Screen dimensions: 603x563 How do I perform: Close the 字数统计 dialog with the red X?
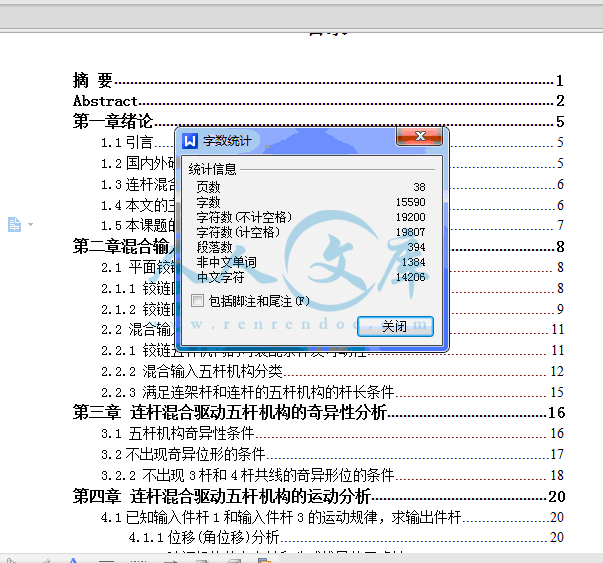(419, 137)
